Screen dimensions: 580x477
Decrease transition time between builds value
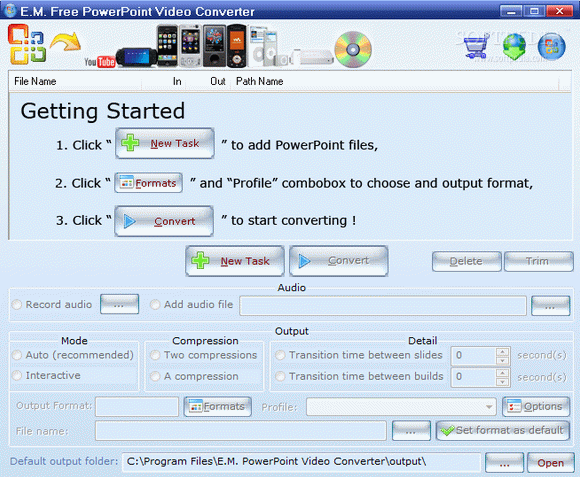pyautogui.click(x=502, y=382)
